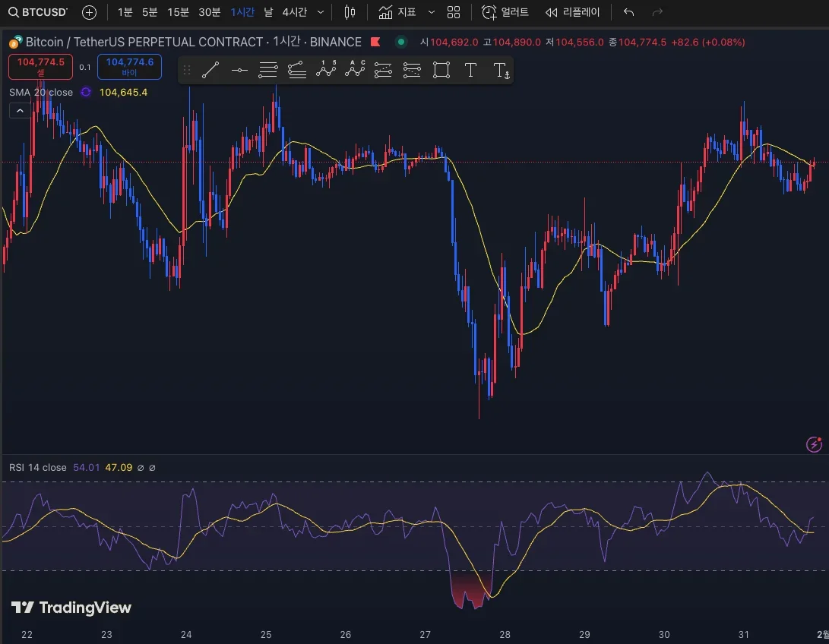Click date label 31 on time axis

[x=744, y=634]
